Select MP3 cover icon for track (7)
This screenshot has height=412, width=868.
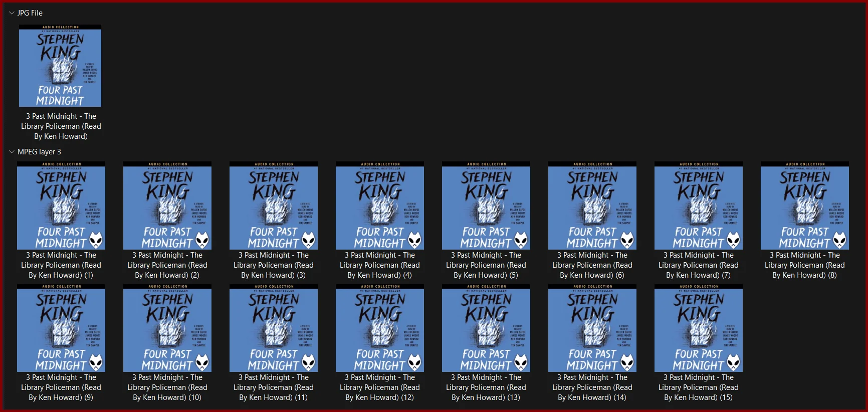tap(699, 205)
